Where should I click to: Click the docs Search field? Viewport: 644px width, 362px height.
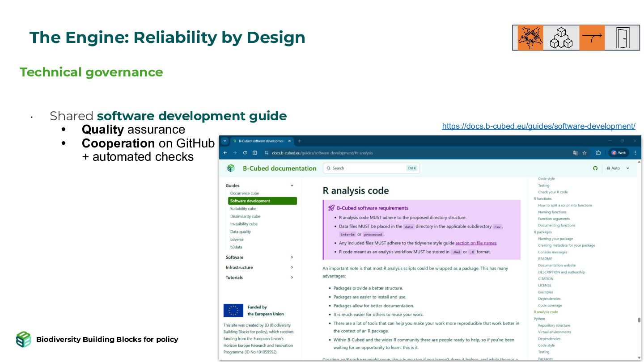coord(371,168)
